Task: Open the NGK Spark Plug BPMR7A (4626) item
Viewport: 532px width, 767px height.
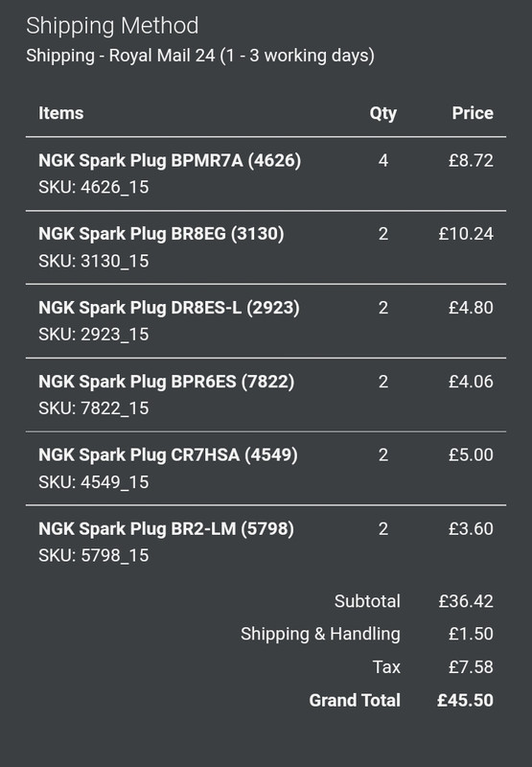Action: 170,160
